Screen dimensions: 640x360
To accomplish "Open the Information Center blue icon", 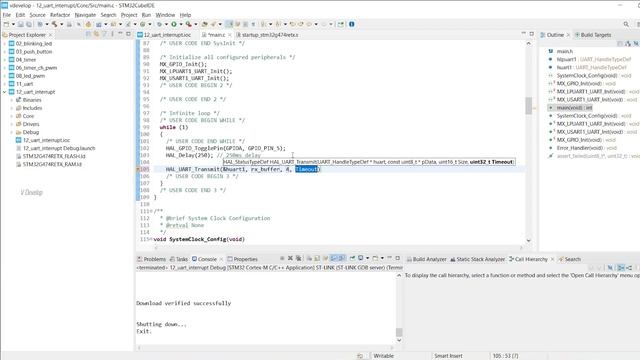I will coord(351,24).
